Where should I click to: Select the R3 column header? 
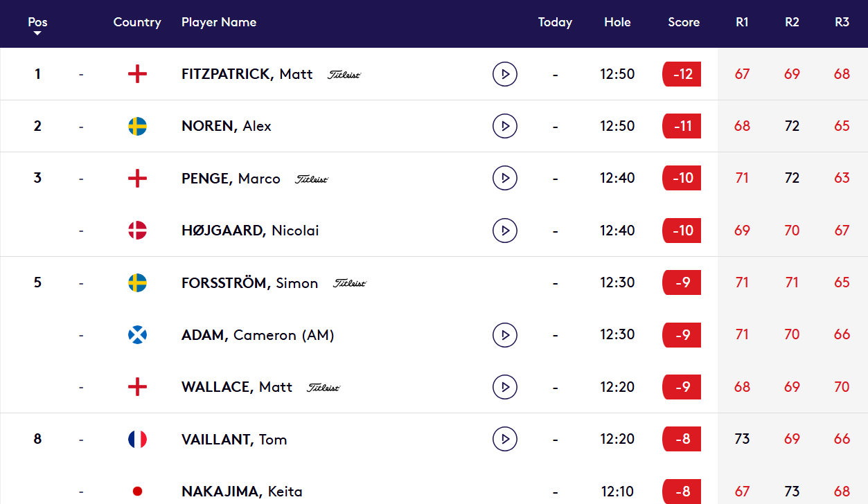(x=842, y=22)
